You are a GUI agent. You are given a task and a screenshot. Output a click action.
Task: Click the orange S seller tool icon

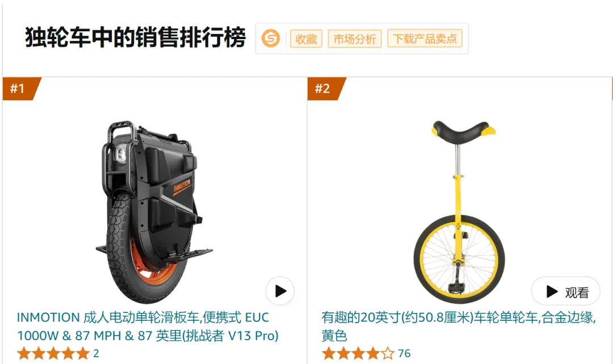click(x=271, y=39)
